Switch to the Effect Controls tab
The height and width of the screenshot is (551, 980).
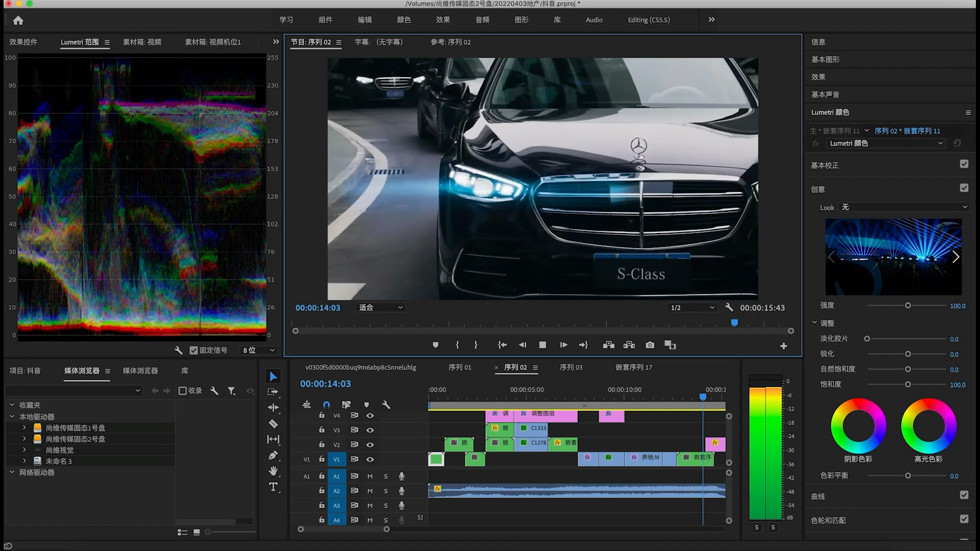(23, 42)
